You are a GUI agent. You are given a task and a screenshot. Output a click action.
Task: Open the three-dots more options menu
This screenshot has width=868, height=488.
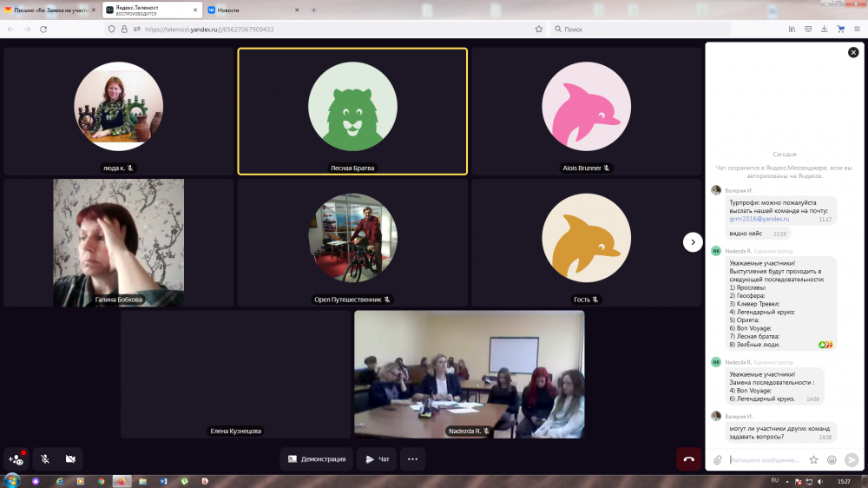(412, 458)
